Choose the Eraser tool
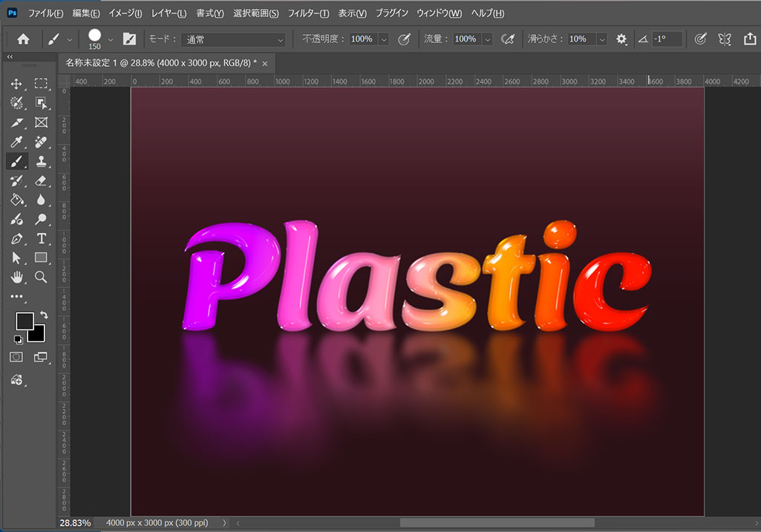 click(42, 180)
